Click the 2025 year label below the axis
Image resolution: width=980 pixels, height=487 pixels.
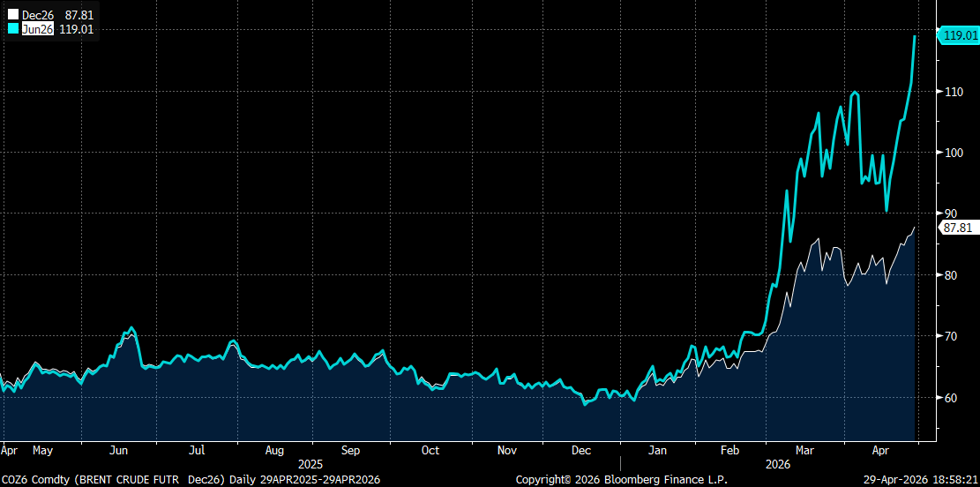click(310, 463)
